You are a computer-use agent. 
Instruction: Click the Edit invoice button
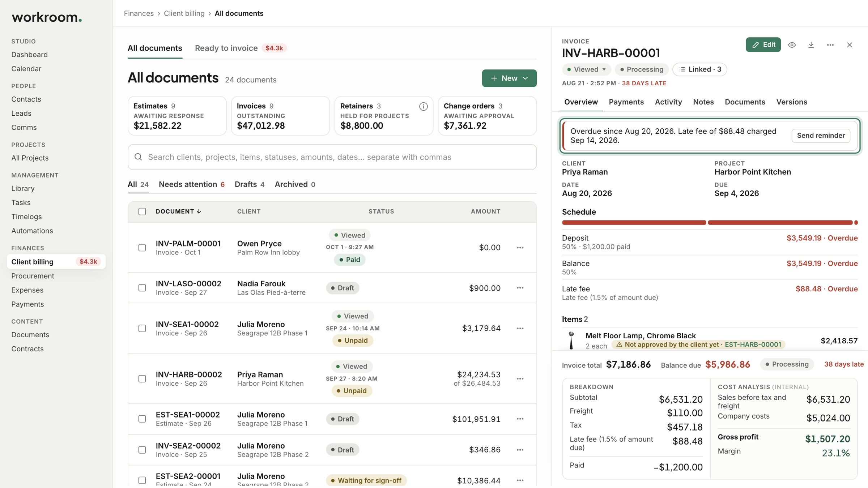coord(763,45)
